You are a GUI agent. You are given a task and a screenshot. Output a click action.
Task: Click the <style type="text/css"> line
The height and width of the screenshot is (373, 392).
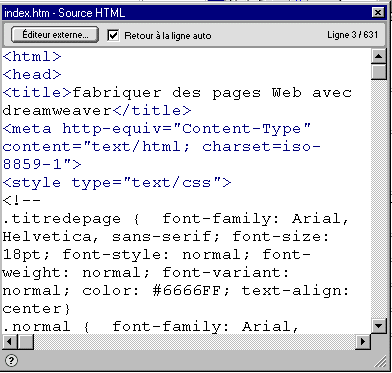tap(117, 183)
